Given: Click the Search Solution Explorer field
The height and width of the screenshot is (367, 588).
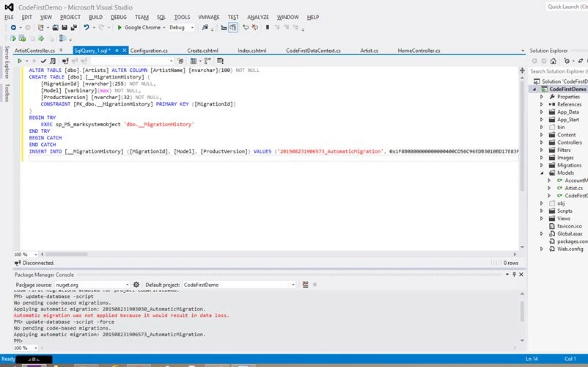Looking at the screenshot, I should point(558,71).
